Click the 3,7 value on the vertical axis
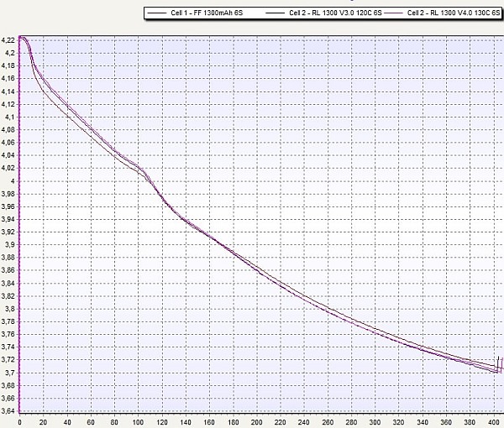Image resolution: width=504 pixels, height=428 pixels. pos(9,373)
